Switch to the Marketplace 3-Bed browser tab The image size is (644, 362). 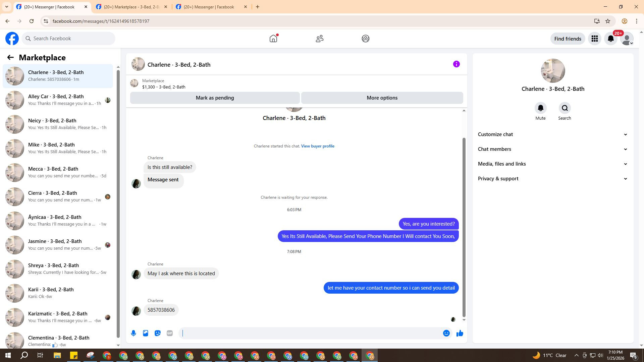point(131,7)
